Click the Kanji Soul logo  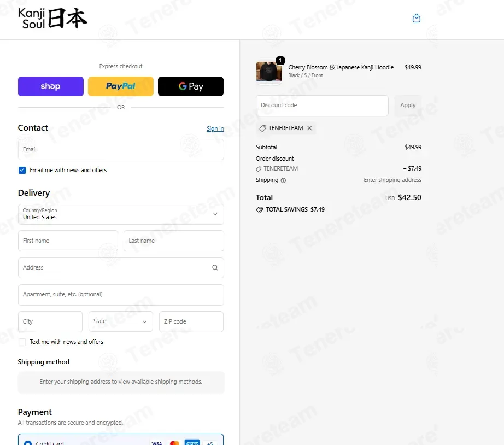click(x=52, y=19)
